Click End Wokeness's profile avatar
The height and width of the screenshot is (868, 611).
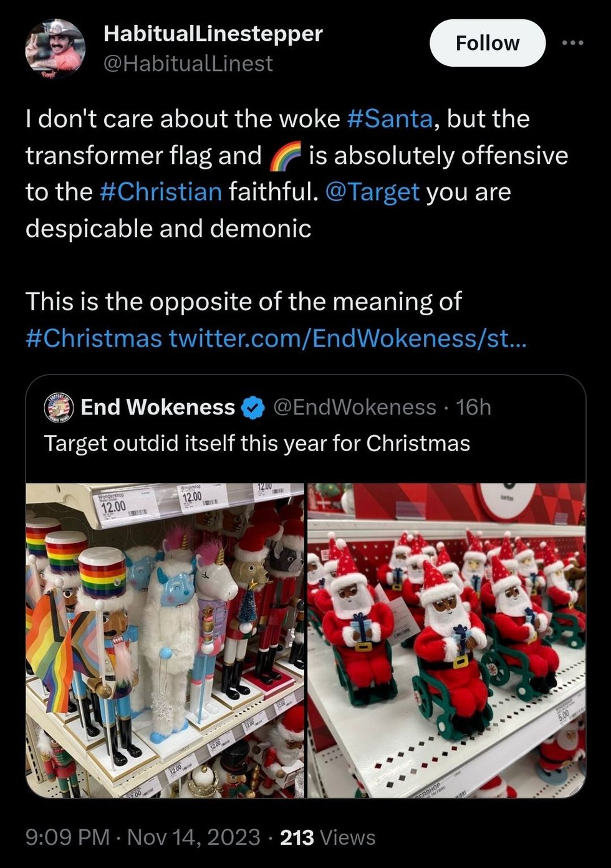pos(60,408)
